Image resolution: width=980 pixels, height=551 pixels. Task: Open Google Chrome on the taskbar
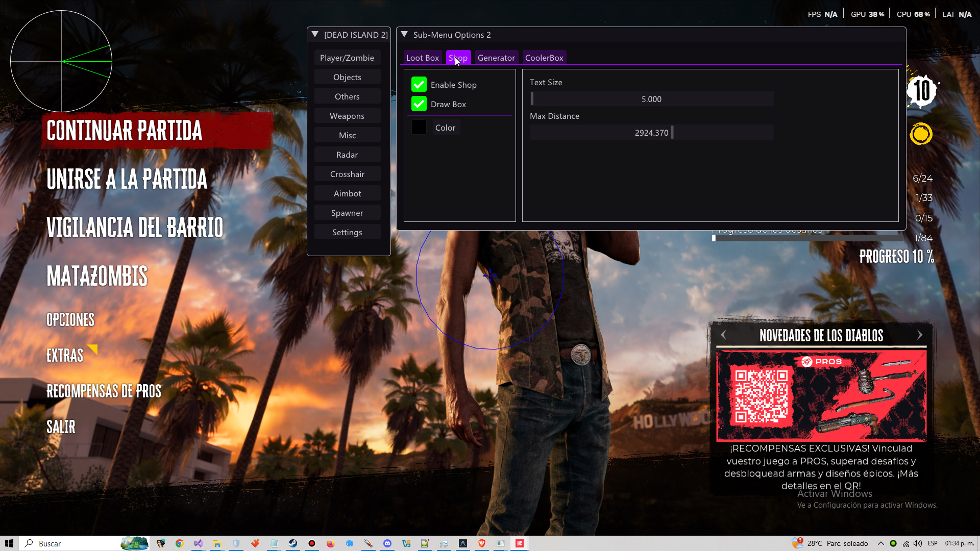coord(179,543)
